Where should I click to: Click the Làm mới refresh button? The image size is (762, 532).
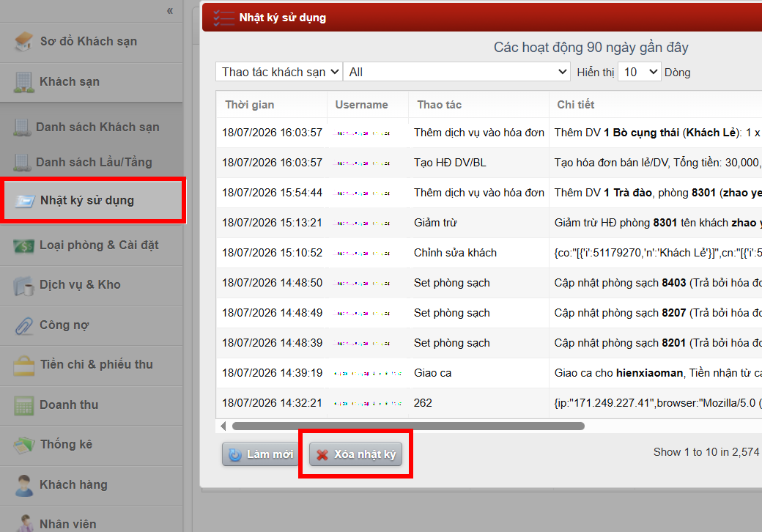tap(261, 454)
